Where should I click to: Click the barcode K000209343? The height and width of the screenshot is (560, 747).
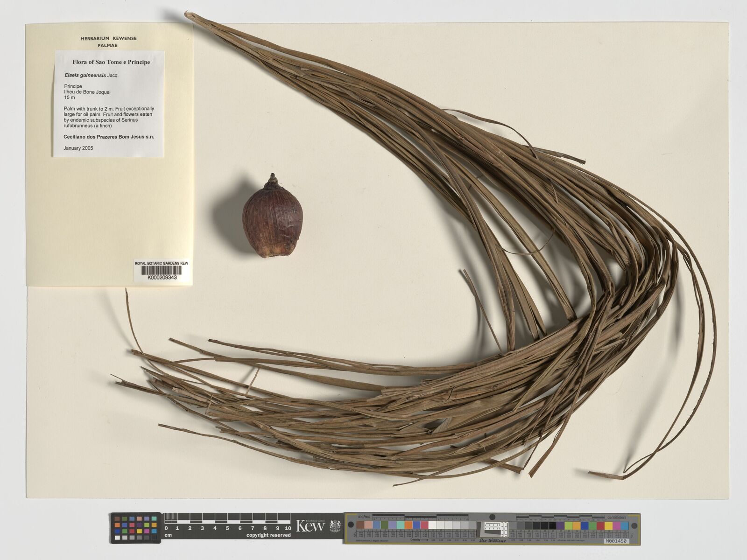point(162,271)
